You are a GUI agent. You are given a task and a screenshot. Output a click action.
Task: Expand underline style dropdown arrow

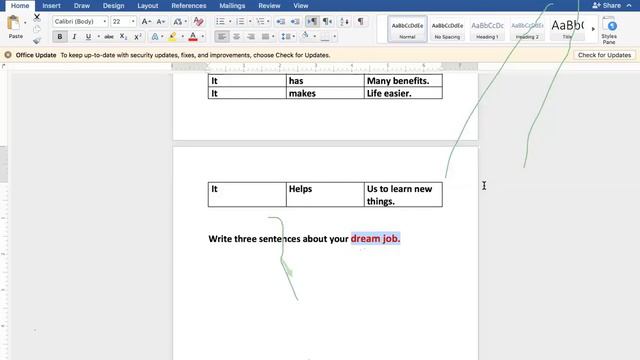coord(98,37)
